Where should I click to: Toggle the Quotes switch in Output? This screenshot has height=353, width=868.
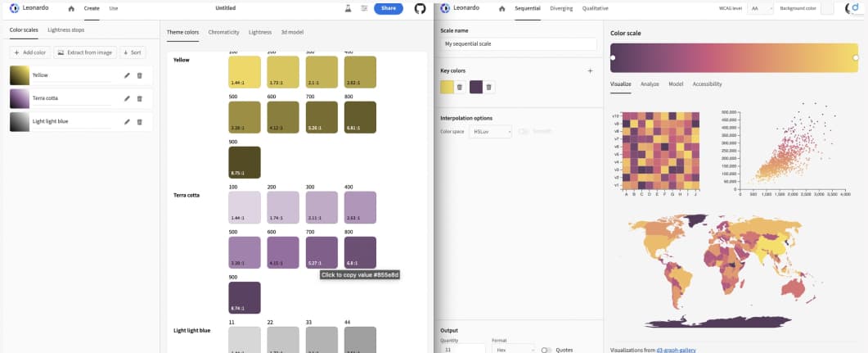point(546,349)
